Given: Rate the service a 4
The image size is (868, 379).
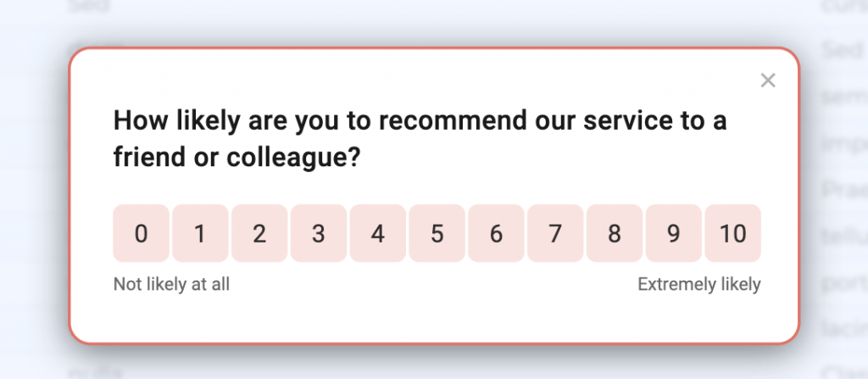Looking at the screenshot, I should [377, 233].
